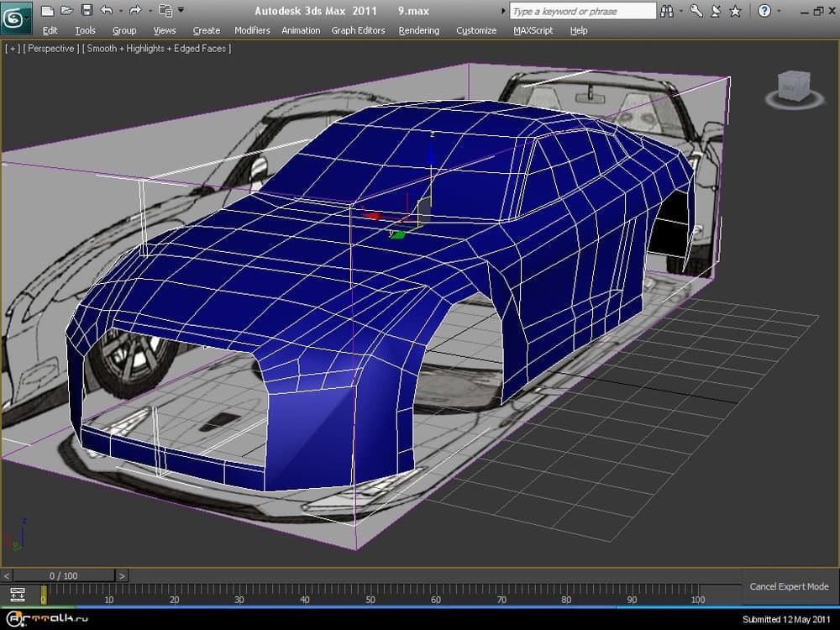Click the Open File folder icon
Viewport: 840px width, 630px height.
[x=66, y=11]
